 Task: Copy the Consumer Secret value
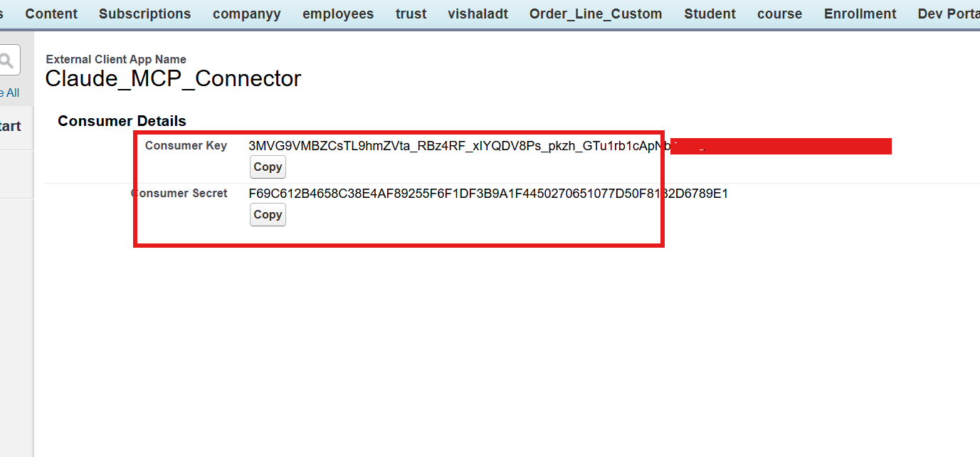pyautogui.click(x=268, y=215)
